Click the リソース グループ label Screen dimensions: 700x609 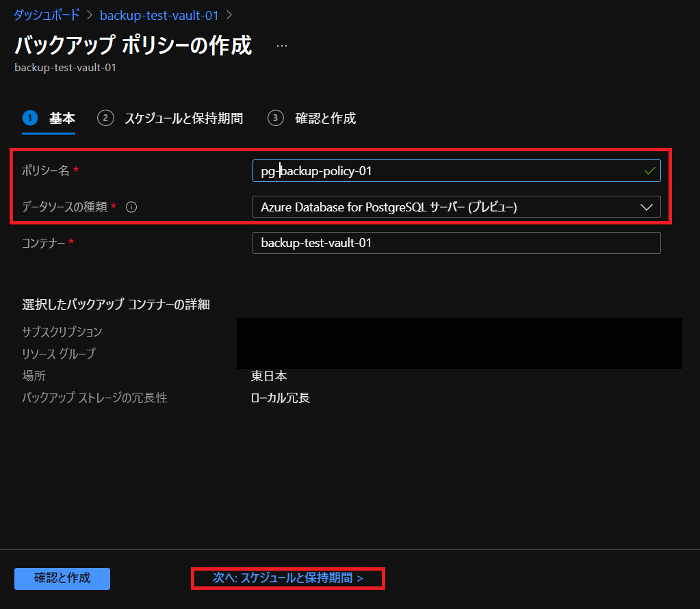coord(59,354)
